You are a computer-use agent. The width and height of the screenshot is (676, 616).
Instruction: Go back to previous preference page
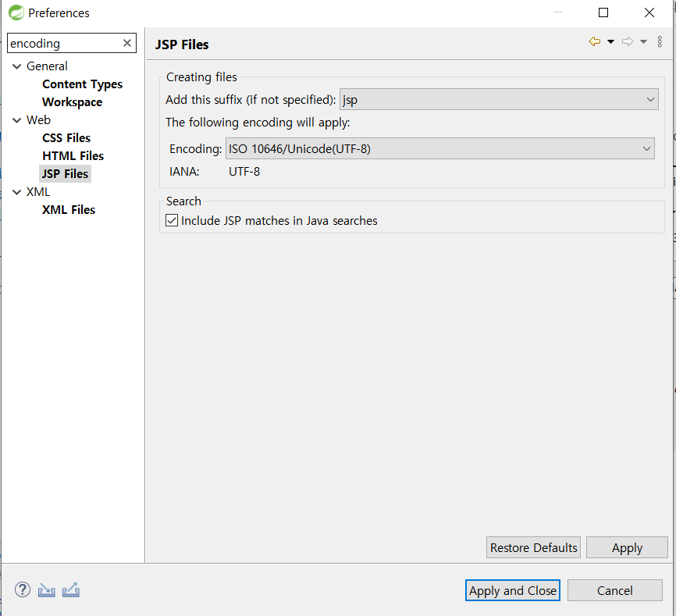click(x=595, y=41)
